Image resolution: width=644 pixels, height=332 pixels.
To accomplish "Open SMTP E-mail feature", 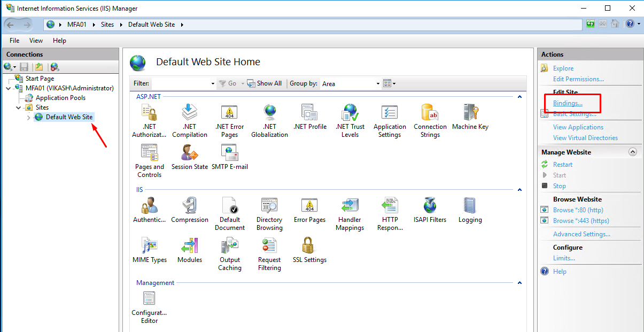I will [229, 157].
